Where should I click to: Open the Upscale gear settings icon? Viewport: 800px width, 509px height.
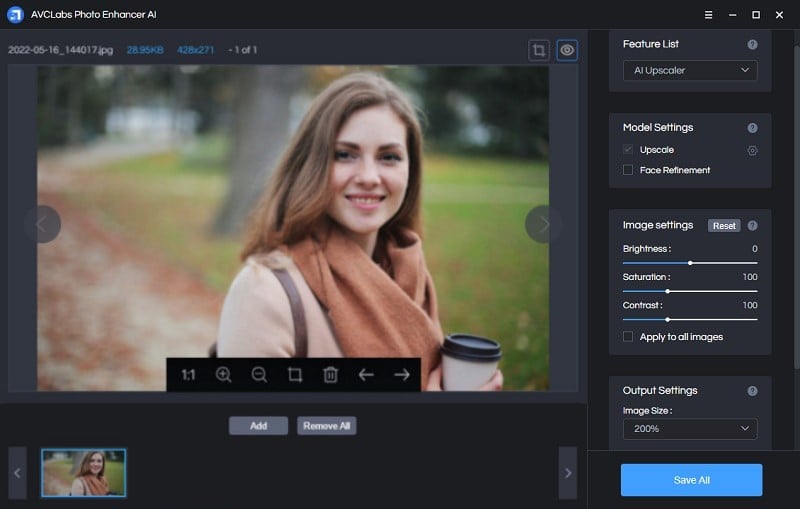tap(752, 150)
